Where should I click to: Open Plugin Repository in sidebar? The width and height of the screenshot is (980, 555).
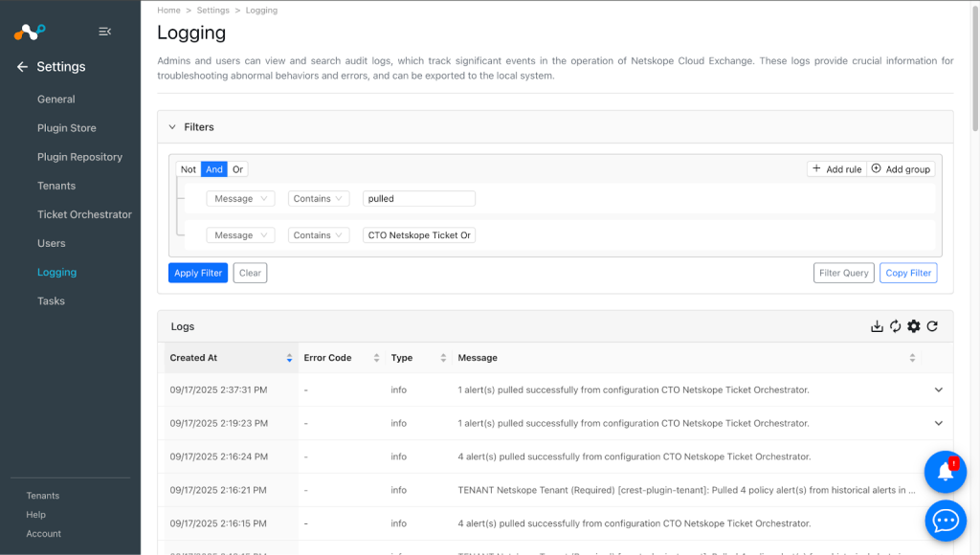coord(79,157)
